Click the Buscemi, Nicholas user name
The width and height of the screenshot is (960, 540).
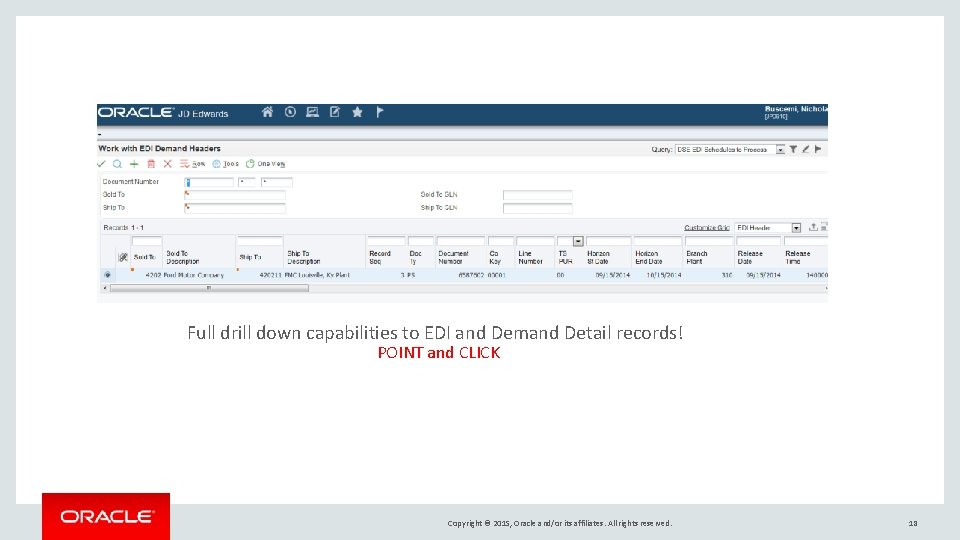click(x=796, y=109)
